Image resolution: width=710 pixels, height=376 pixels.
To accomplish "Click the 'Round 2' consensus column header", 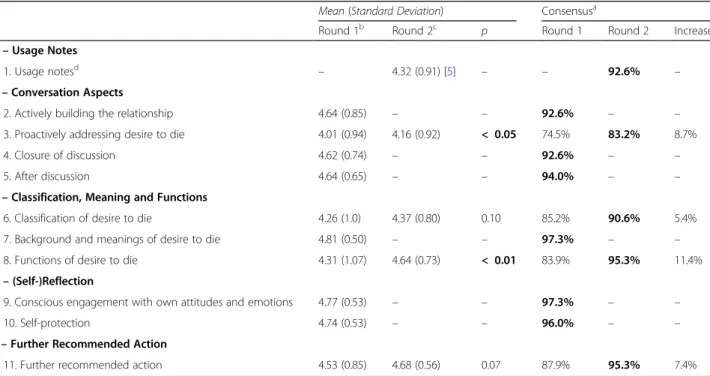I will (628, 31).
